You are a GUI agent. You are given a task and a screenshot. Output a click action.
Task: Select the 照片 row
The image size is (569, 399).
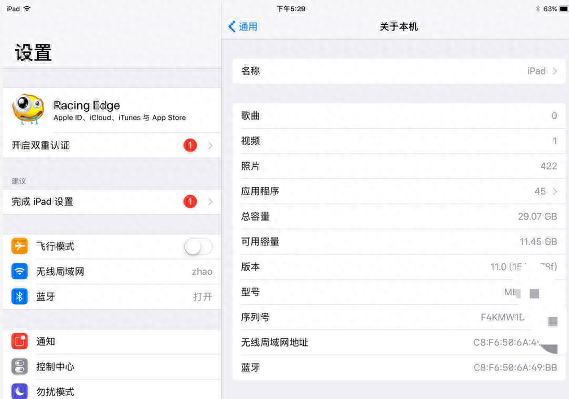(399, 166)
